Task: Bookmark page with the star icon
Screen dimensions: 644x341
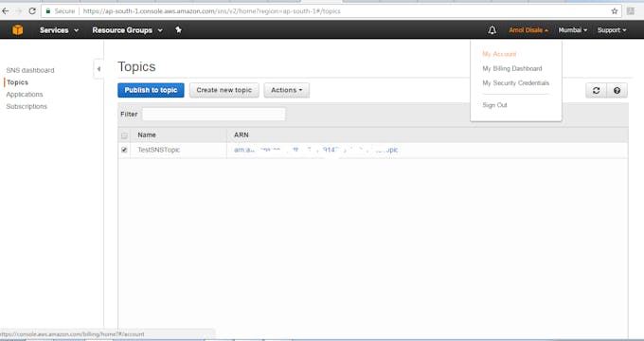Action: pos(615,11)
